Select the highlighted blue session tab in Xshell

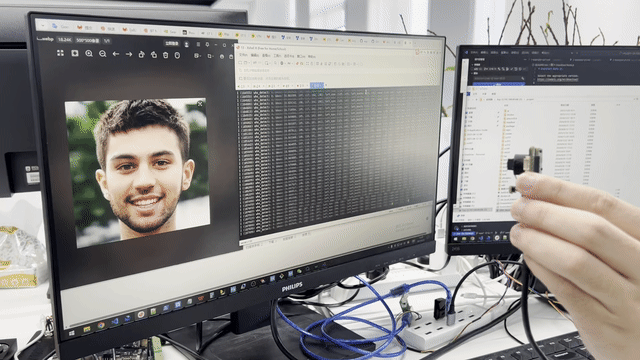point(317,85)
